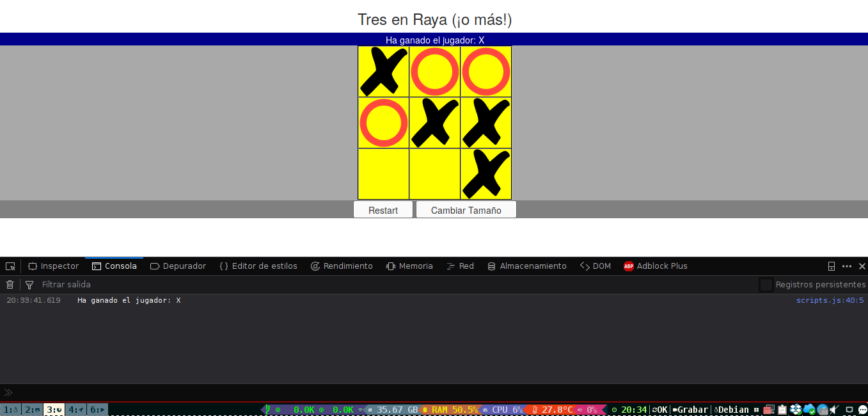Focus the Filtrar salida filter field
Screen dimensions: 868x416
click(x=397, y=285)
